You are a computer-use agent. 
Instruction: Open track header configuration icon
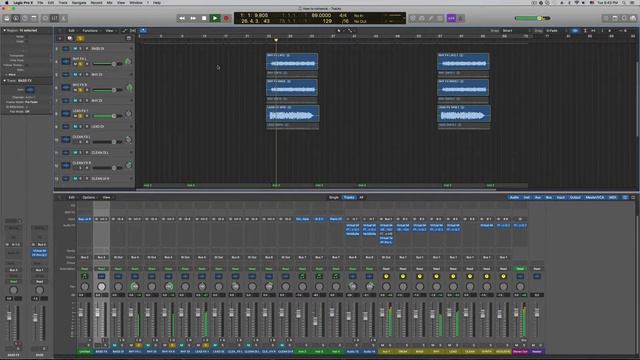129,38
